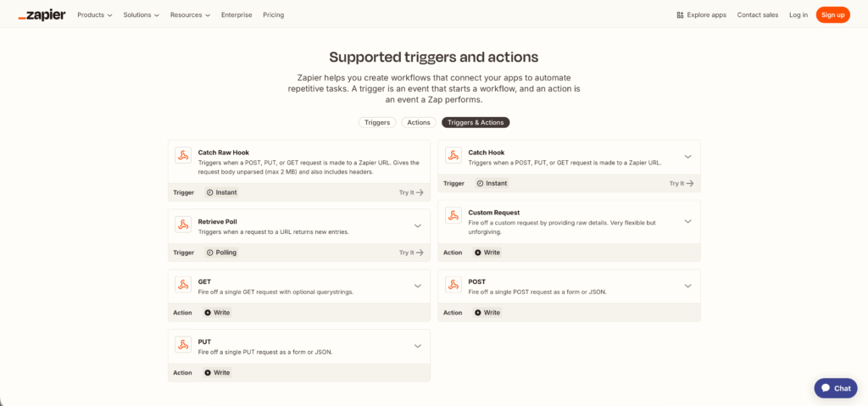Image resolution: width=868 pixels, height=406 pixels.
Task: Click the GET action webhook icon
Action: pos(183,285)
